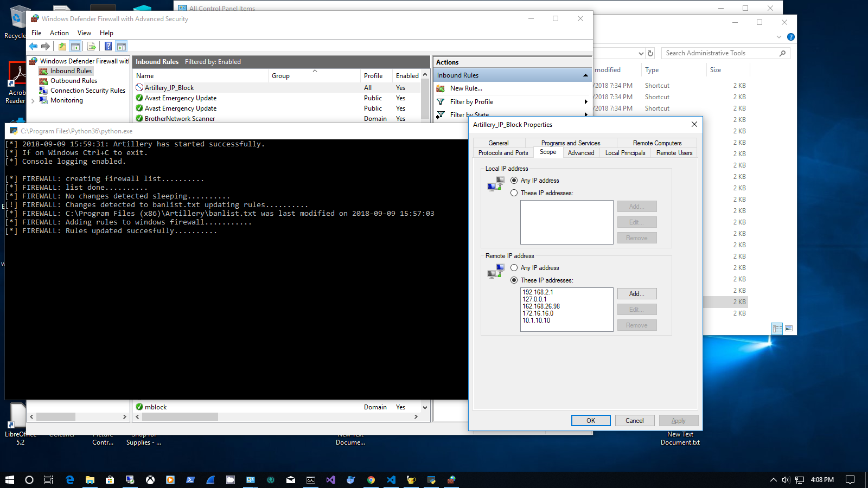Expand the Filter by Profile action
Viewport: 868px width, 488px height.
pos(471,101)
